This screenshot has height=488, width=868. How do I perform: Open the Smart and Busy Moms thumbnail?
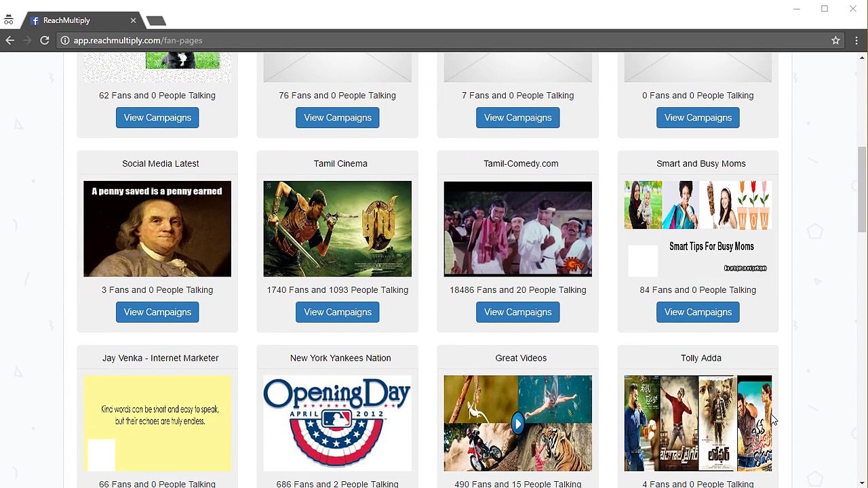698,229
